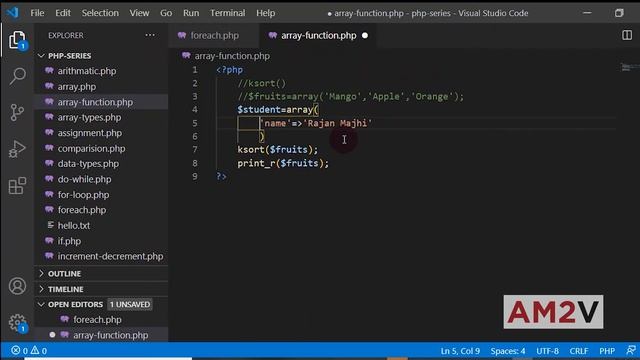Click unsaved dot beside array-function.php in Open Editors
Screen dimensions: 640x360
click(52, 335)
